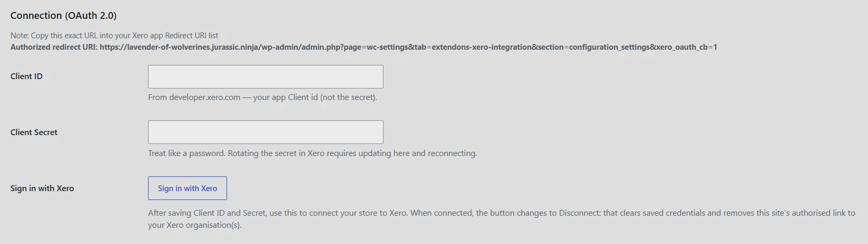Click the Client ID field label
The width and height of the screenshot is (868, 244).
27,76
